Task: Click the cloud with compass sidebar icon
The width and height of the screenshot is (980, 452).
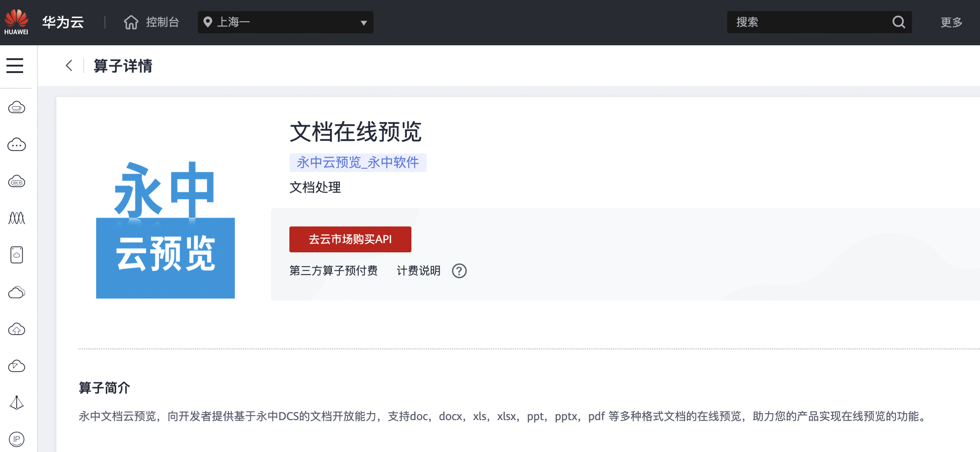Action: pyautogui.click(x=17, y=366)
